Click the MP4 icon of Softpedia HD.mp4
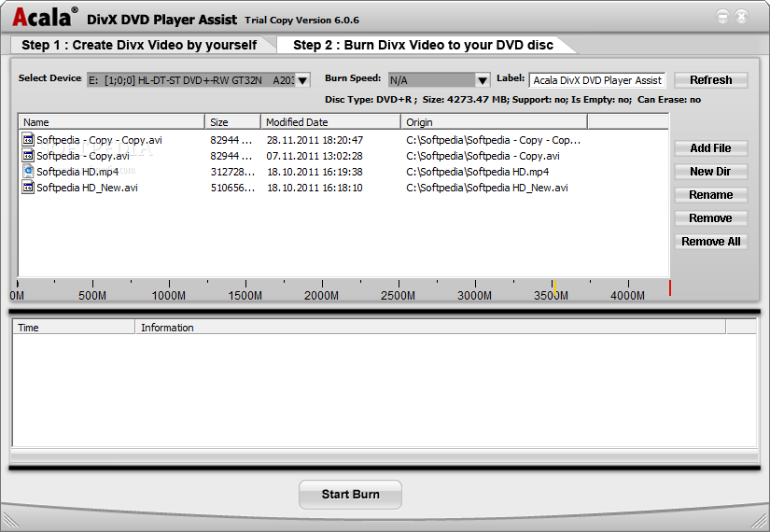Viewport: 770px width, 532px height. [28, 171]
